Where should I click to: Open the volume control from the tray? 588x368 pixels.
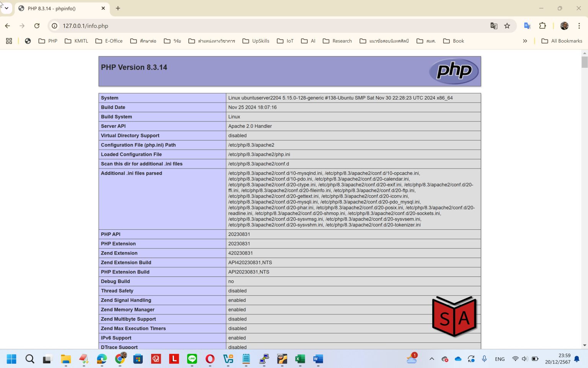[x=524, y=359]
